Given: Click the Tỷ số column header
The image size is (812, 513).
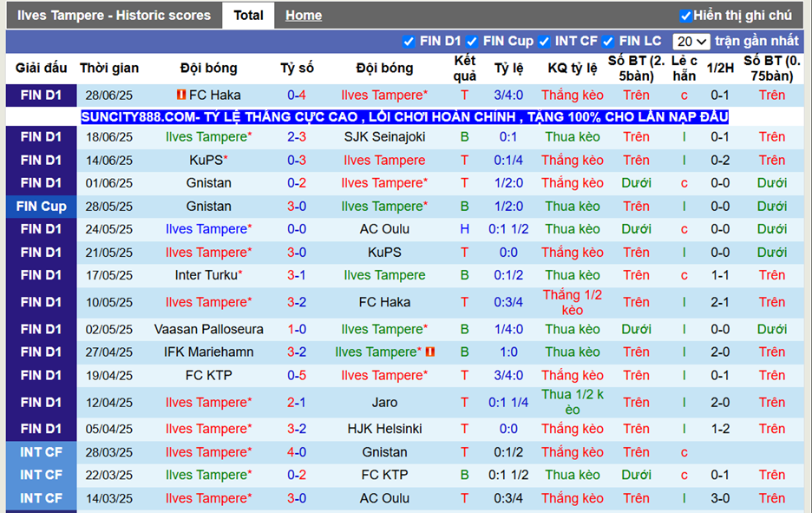Looking at the screenshot, I should [297, 68].
